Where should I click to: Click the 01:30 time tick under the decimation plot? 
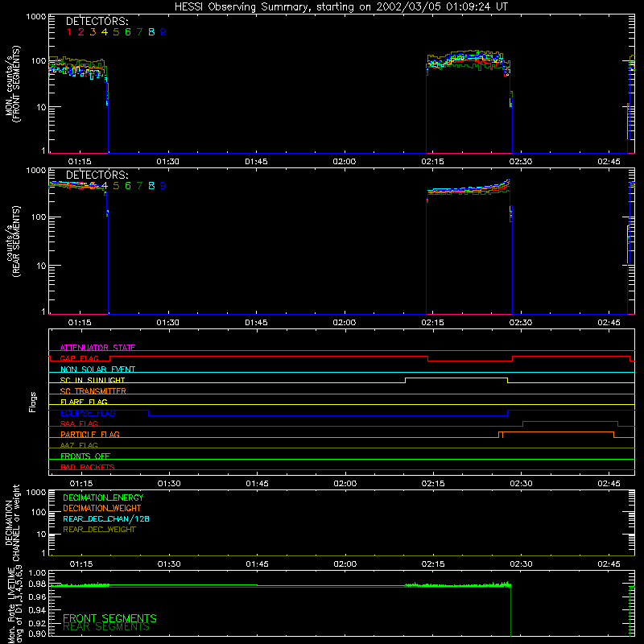pos(169,564)
